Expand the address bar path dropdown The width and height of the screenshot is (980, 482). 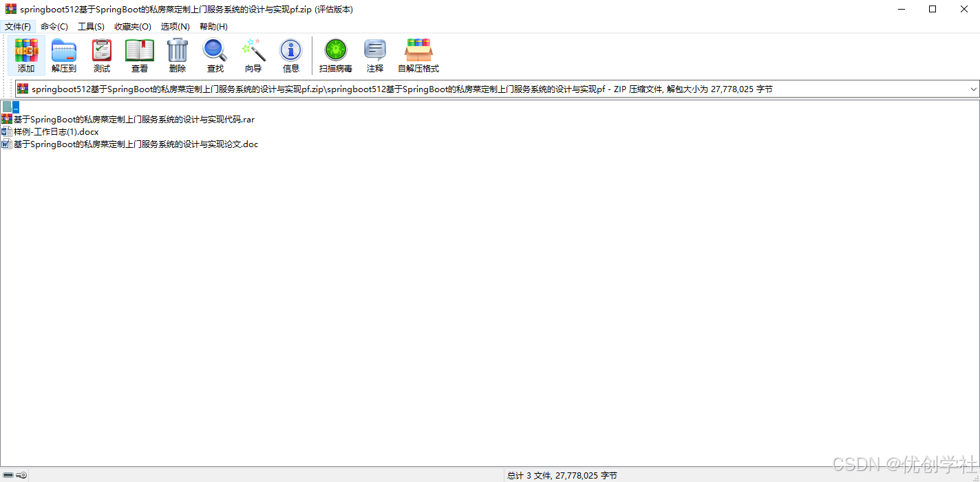point(973,89)
